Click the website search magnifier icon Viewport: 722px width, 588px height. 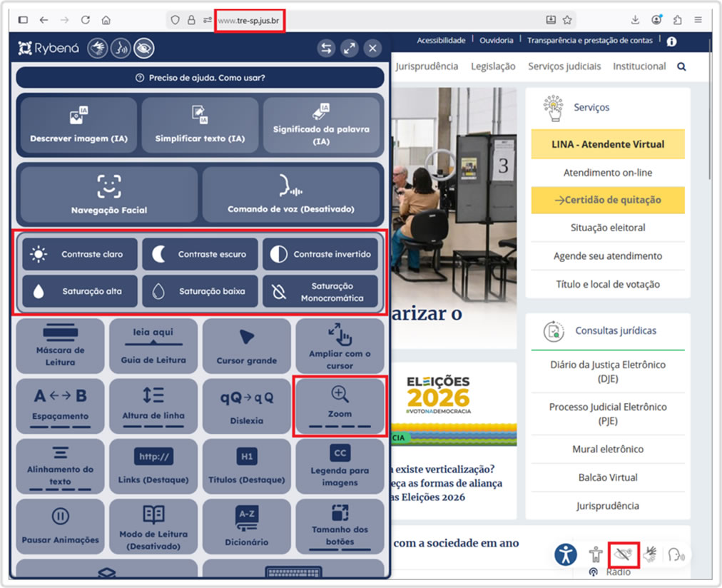681,66
